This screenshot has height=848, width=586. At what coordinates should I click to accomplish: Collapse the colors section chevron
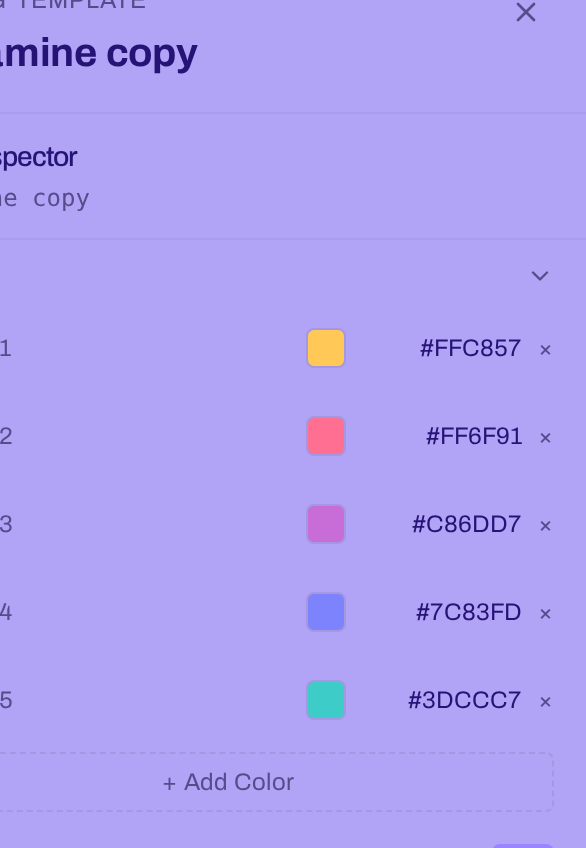540,276
